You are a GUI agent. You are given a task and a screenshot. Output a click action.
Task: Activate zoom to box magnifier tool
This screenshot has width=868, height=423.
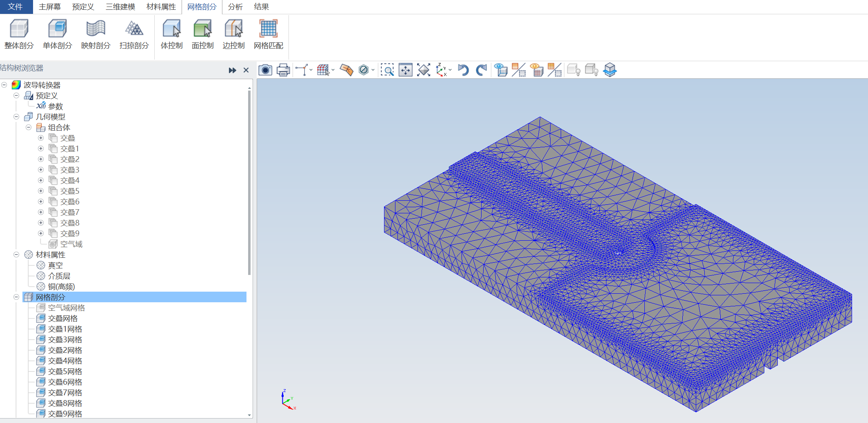[387, 70]
